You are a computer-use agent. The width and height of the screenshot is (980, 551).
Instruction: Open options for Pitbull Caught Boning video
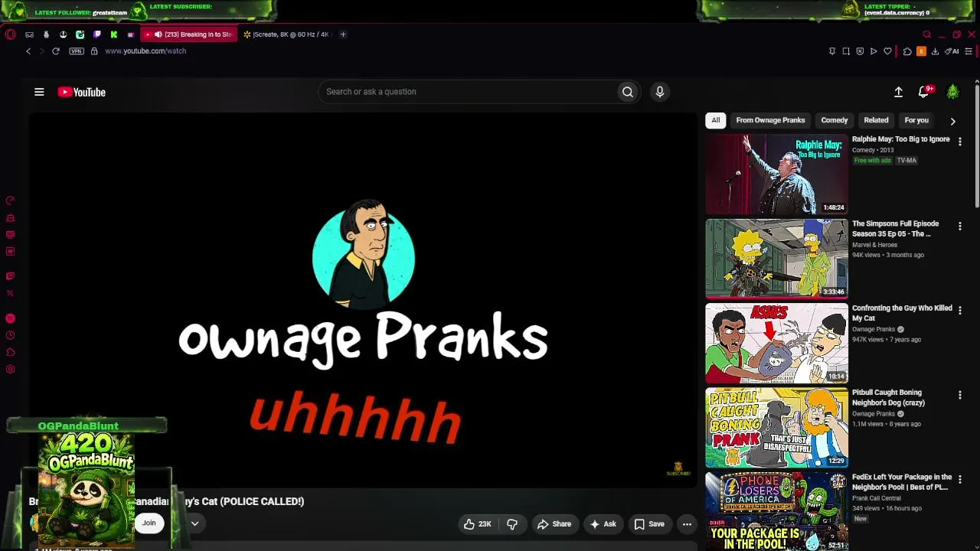pyautogui.click(x=959, y=395)
